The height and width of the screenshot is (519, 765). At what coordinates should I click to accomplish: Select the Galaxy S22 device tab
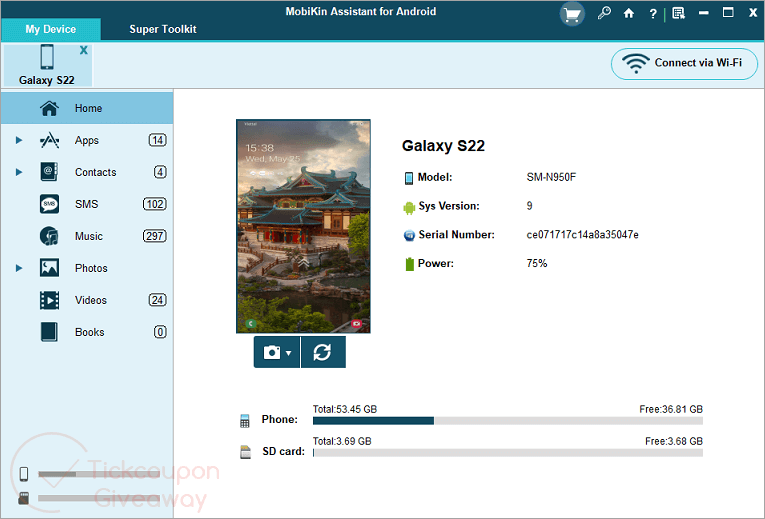click(x=47, y=65)
